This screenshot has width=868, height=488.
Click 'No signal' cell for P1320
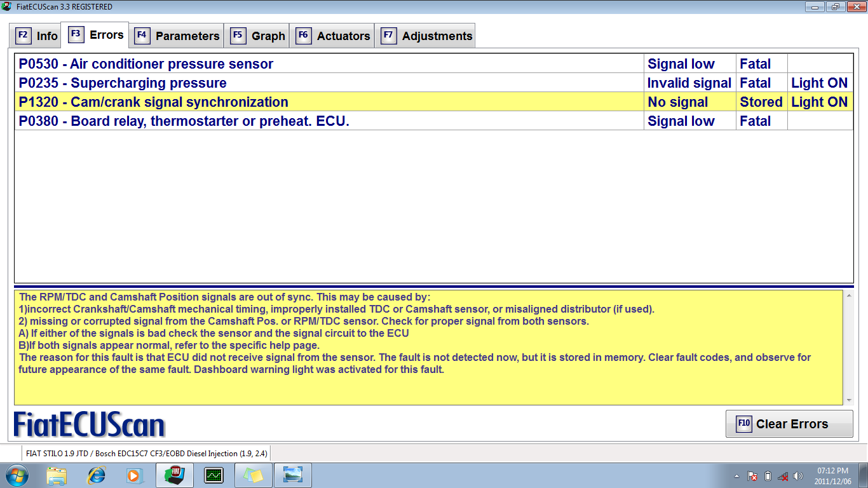pos(690,102)
